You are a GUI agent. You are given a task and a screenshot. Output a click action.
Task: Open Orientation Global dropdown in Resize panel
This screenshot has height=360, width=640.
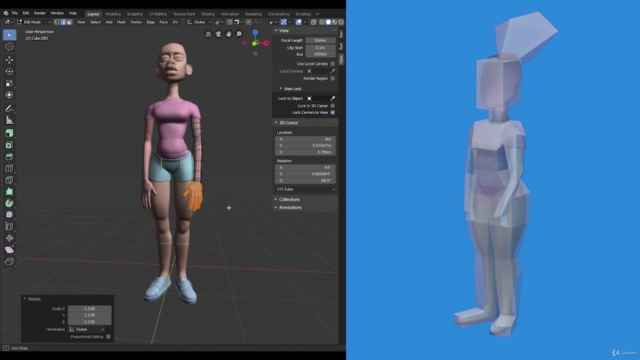pyautogui.click(x=87, y=329)
